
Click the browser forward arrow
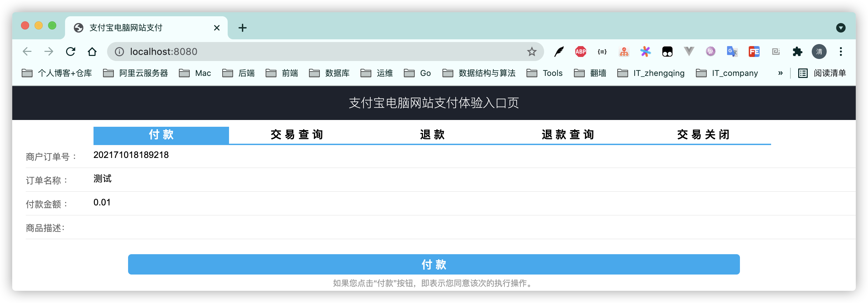coord(49,52)
